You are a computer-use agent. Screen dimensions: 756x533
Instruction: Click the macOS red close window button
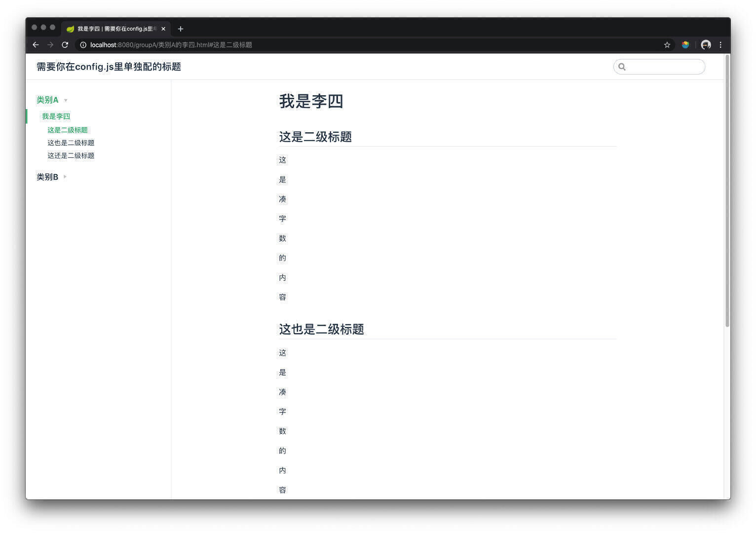click(35, 28)
